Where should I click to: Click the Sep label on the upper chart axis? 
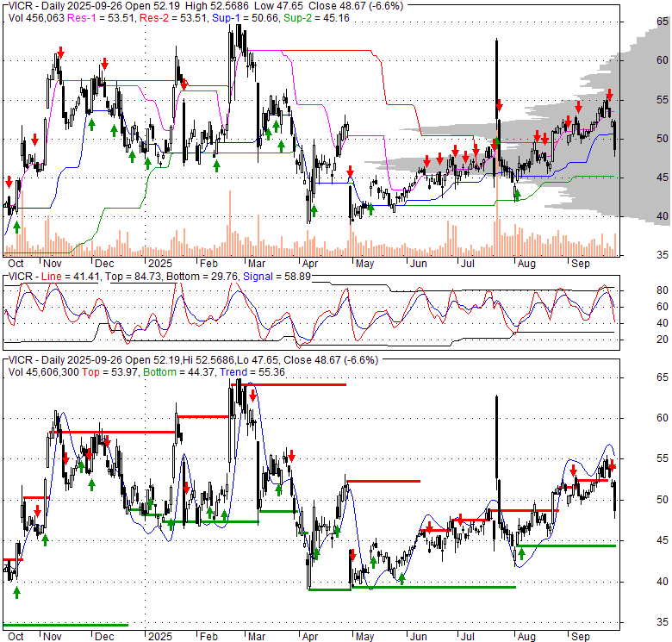tap(581, 264)
